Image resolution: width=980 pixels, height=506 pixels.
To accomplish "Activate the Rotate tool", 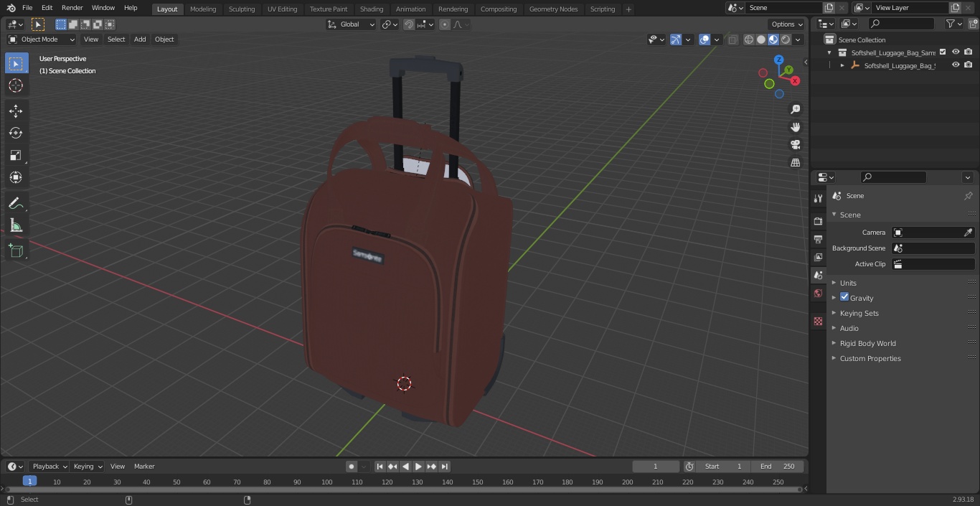I will [x=16, y=133].
